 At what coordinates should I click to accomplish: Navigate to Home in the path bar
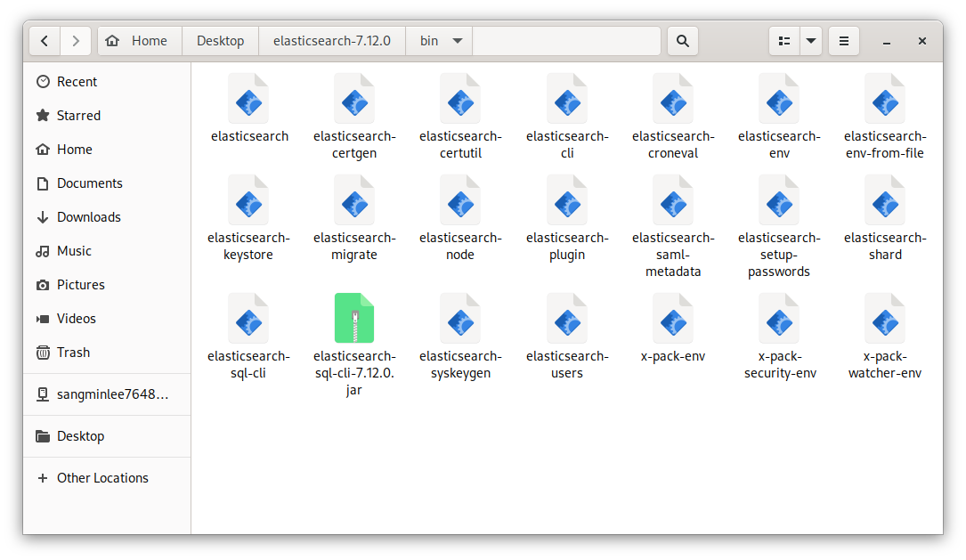(141, 41)
